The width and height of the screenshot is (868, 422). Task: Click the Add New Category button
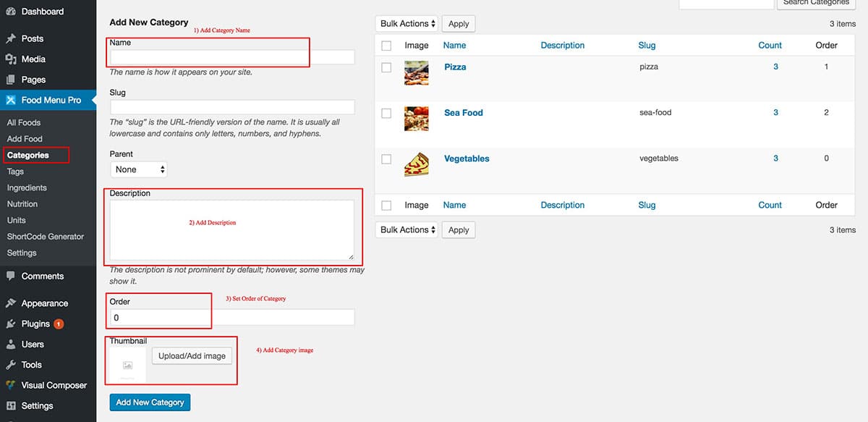[x=150, y=402]
